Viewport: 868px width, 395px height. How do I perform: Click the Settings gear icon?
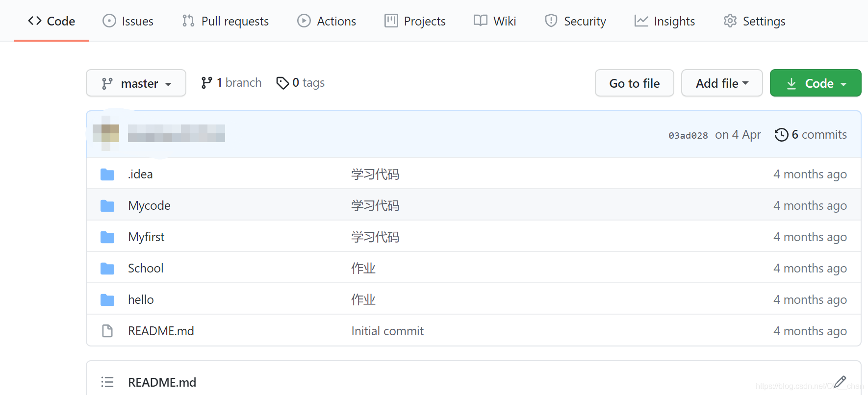click(x=730, y=21)
